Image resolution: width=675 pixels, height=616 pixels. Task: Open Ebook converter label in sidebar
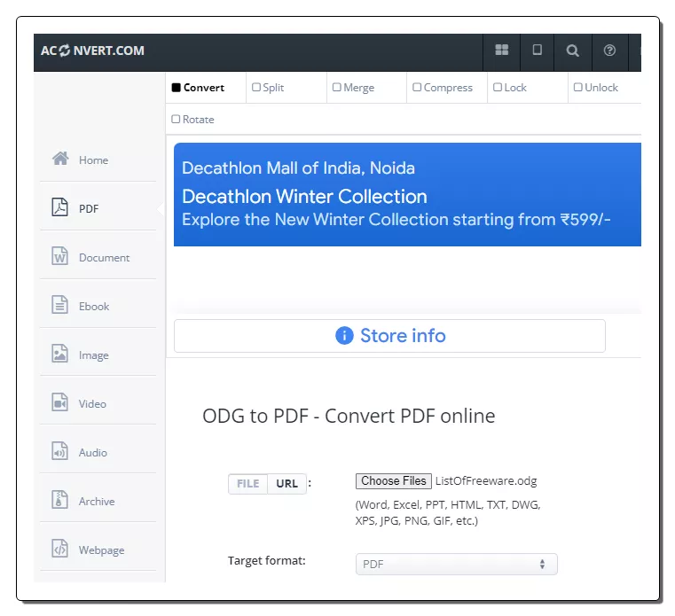tap(94, 307)
